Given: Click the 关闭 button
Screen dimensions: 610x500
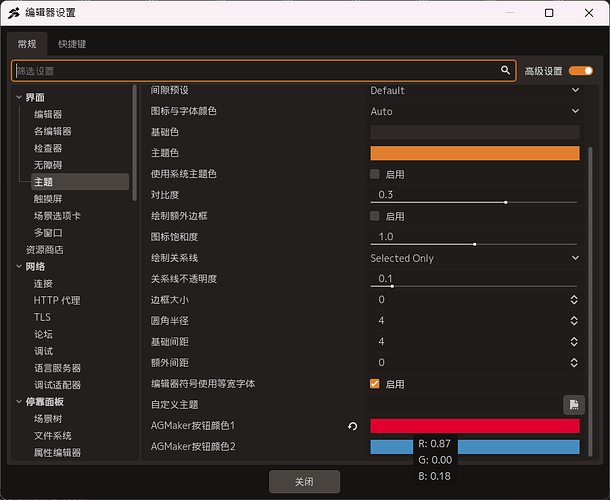Looking at the screenshot, I should [x=304, y=482].
